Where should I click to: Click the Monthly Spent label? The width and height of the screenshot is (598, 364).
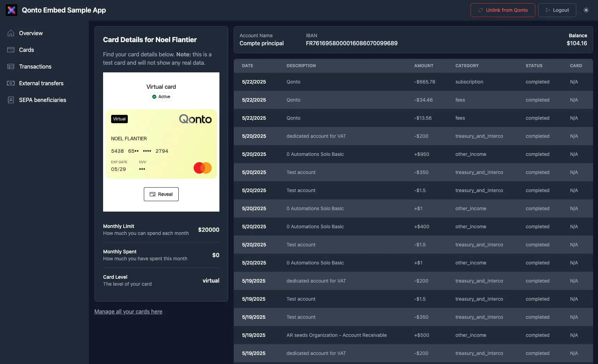[x=119, y=252]
